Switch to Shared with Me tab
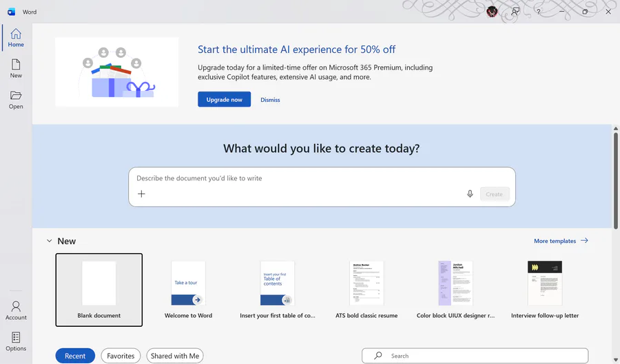The image size is (620, 364). [x=175, y=356]
